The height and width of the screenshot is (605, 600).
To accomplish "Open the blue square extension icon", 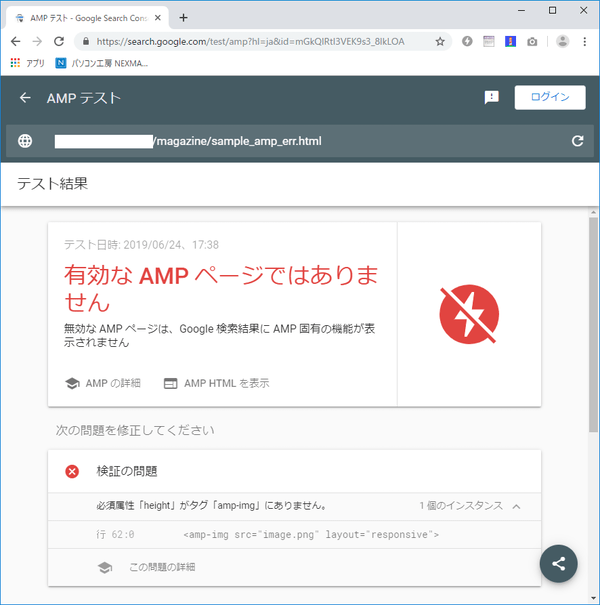I will (510, 41).
